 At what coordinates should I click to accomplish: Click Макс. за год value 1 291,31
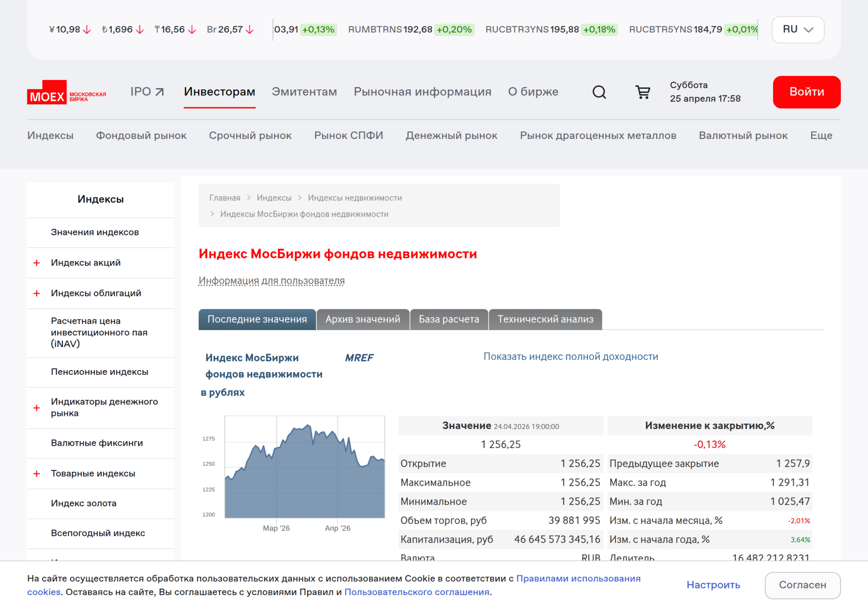tap(790, 482)
